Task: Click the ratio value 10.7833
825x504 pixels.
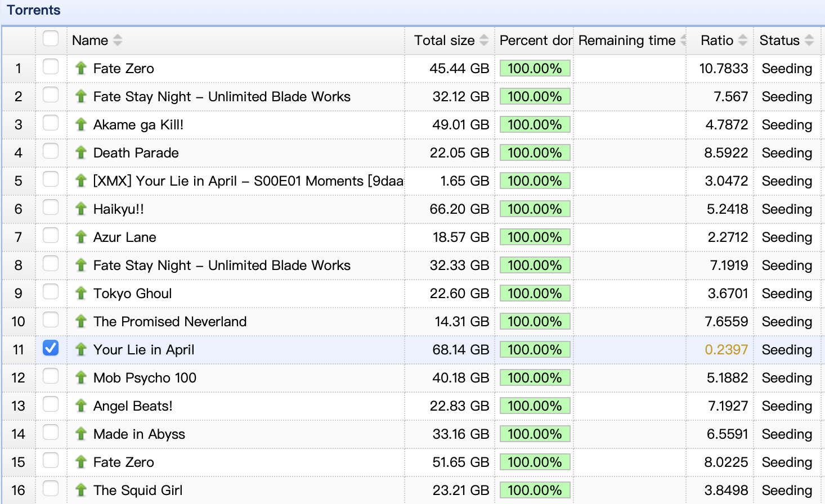Action: click(724, 68)
